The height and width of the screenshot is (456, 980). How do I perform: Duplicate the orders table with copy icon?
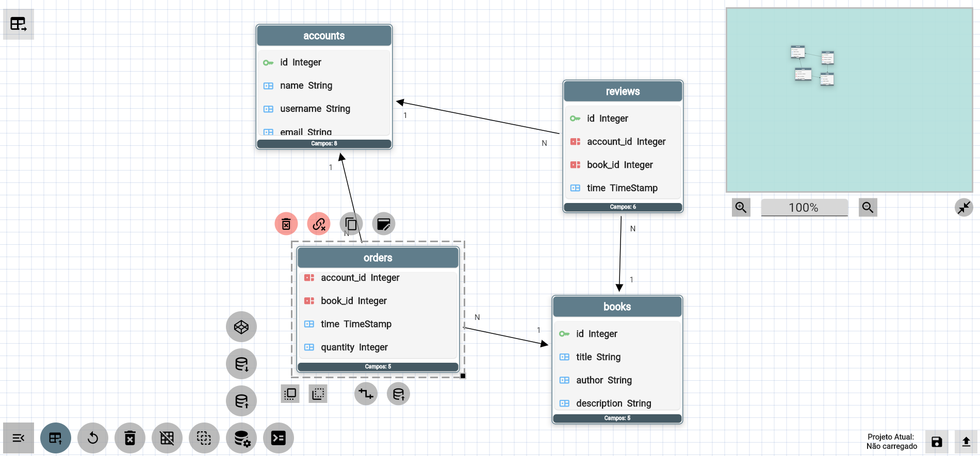point(351,224)
